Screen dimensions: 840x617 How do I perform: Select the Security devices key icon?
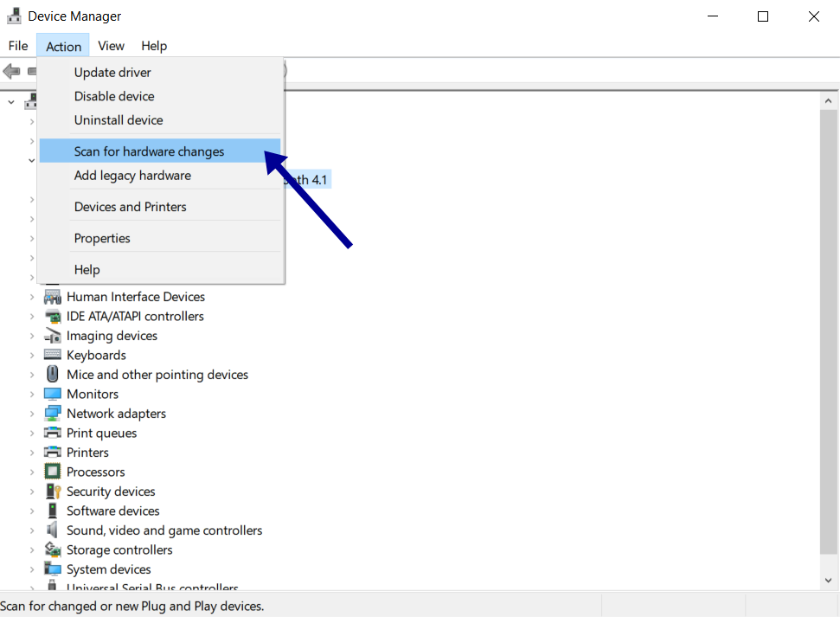click(53, 491)
